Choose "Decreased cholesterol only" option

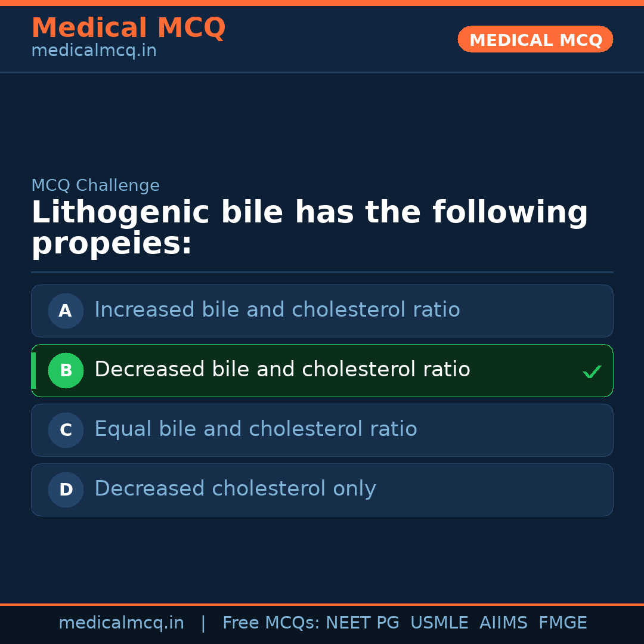[235, 489]
